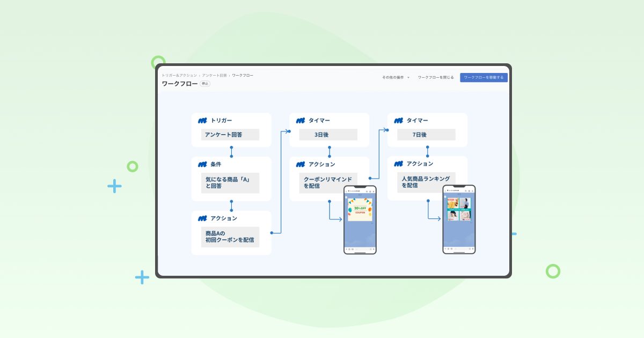Click the logo icon on トリガー card
The image size is (644, 338).
(202, 121)
